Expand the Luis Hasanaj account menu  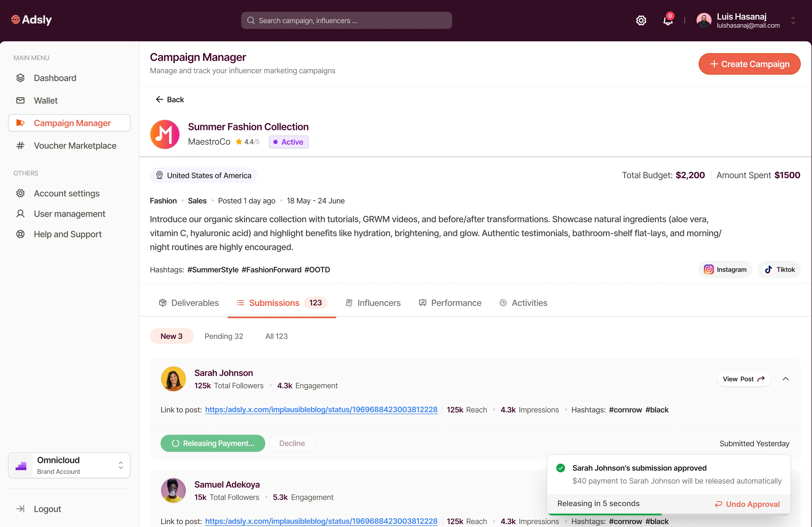click(x=793, y=20)
